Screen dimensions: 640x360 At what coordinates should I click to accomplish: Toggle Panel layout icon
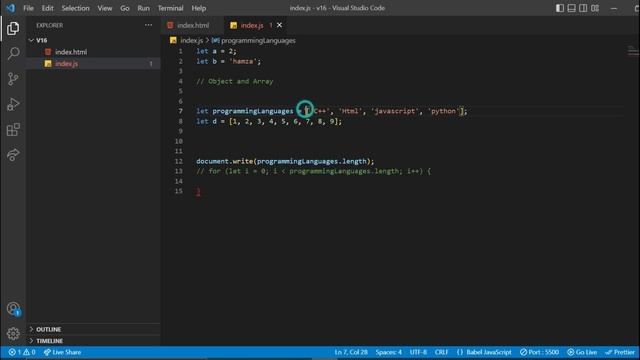pyautogui.click(x=571, y=8)
